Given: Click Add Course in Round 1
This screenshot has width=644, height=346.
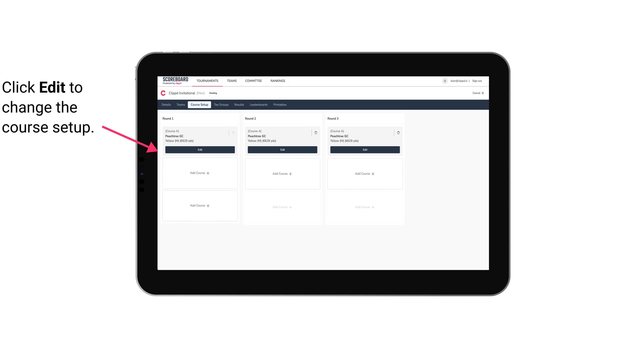Looking at the screenshot, I should [200, 173].
